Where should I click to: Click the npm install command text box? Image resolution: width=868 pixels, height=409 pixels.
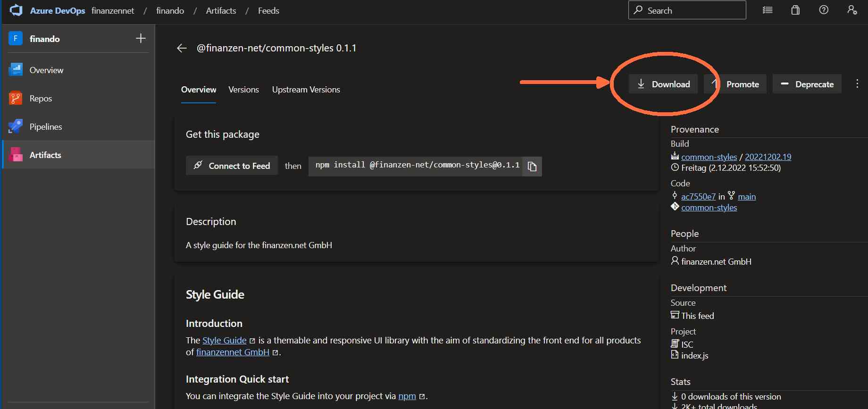pyautogui.click(x=416, y=166)
